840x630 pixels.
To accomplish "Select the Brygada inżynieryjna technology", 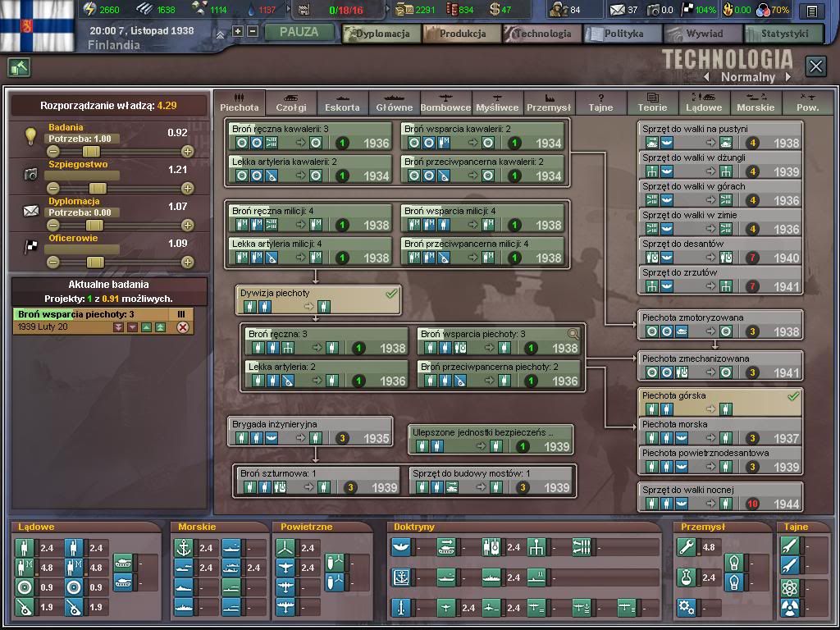I will (310, 431).
